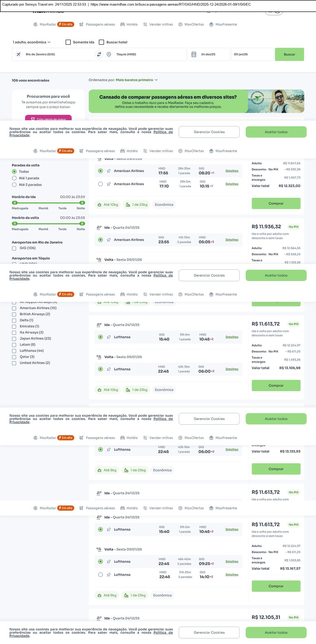Enable the Somente ida checkbox
The height and width of the screenshot is (644, 316).
coord(68,42)
